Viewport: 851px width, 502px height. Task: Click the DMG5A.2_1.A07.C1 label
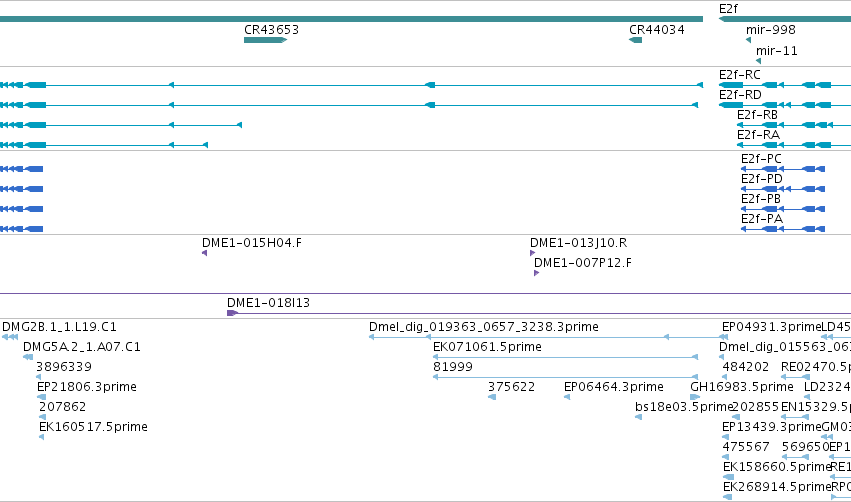pos(81,347)
